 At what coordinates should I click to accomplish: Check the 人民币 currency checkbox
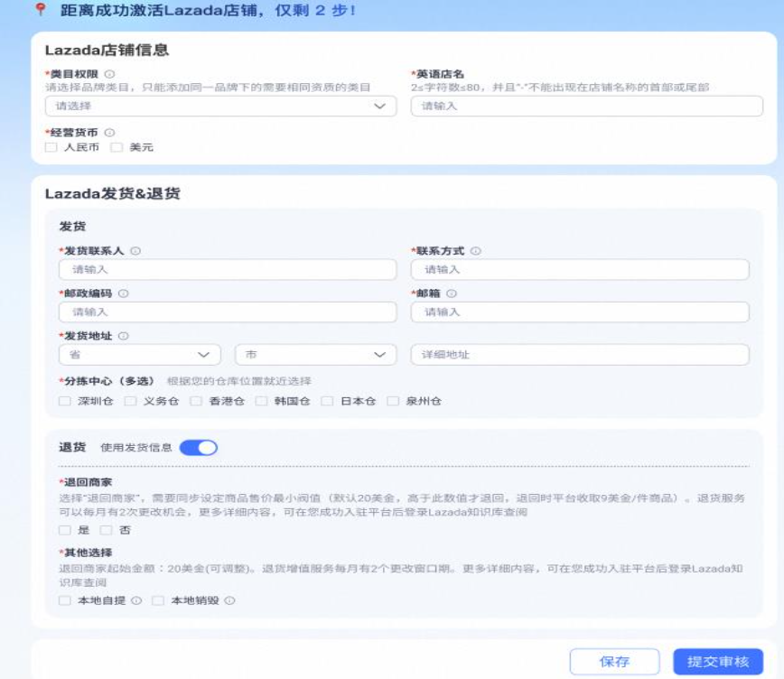click(x=51, y=147)
